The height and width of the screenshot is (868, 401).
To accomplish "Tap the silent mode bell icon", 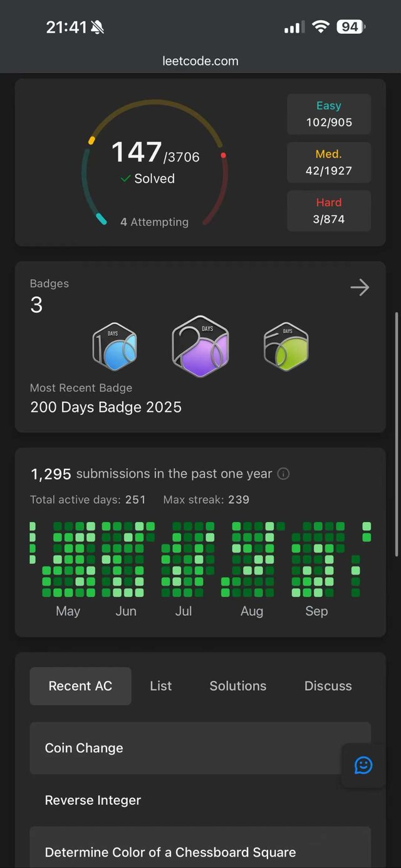I will click(x=97, y=27).
